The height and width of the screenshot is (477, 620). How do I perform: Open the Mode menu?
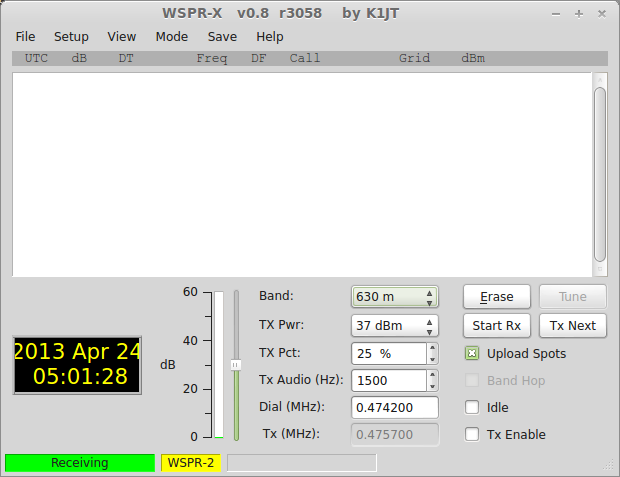pos(172,37)
